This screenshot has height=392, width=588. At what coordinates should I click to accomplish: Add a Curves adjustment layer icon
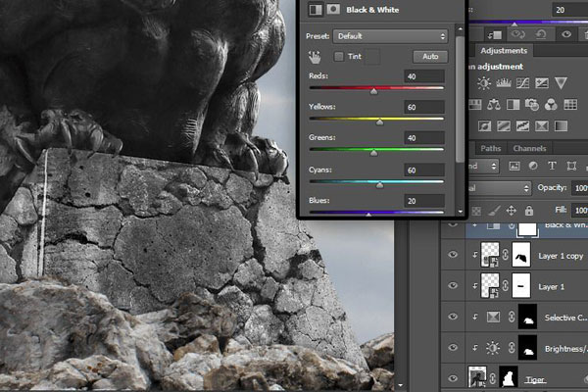522,83
